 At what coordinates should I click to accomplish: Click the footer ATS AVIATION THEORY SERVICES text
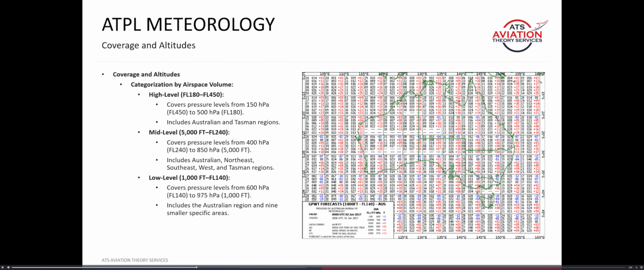pos(135,260)
